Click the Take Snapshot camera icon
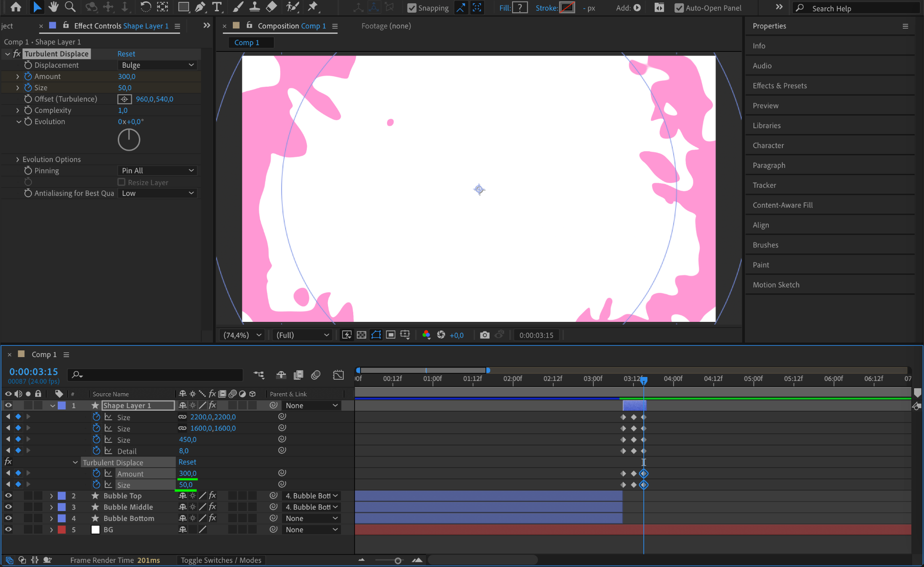Viewport: 924px width, 567px height. coord(485,335)
